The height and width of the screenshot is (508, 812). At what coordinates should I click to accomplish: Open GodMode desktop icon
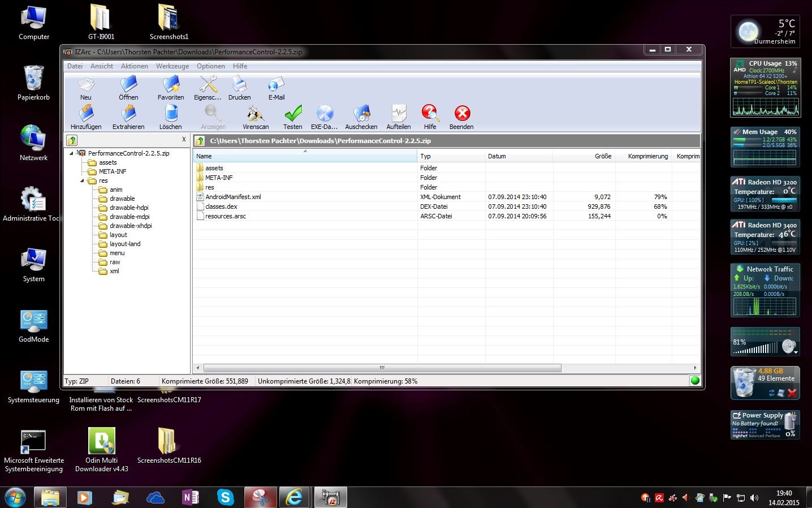pyautogui.click(x=33, y=326)
